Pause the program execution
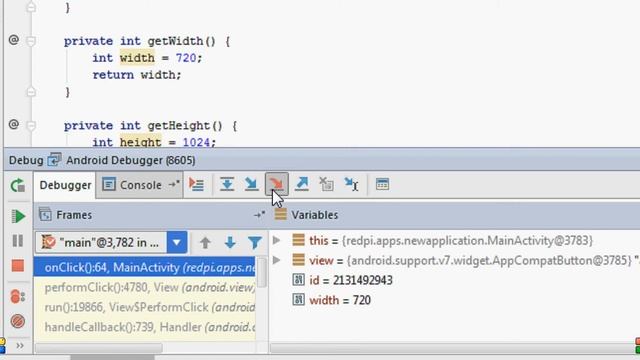The width and height of the screenshot is (640, 360). coord(18,241)
